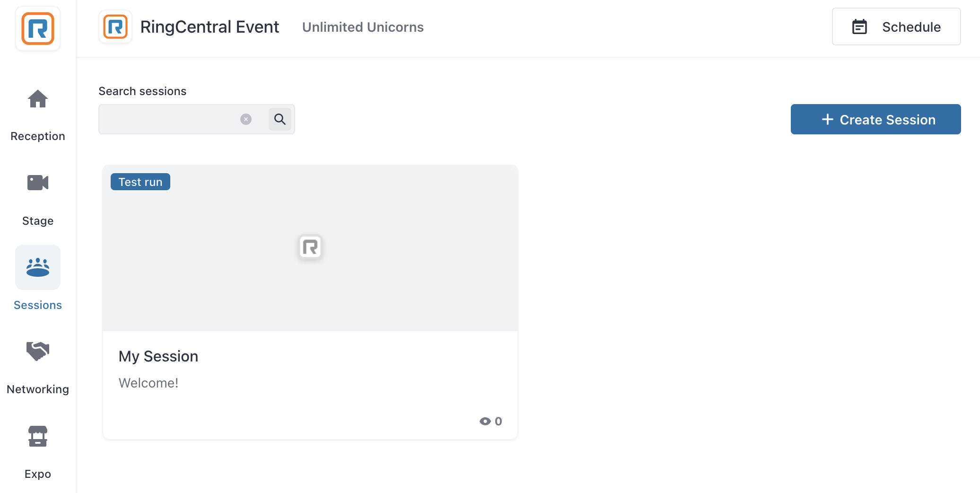Select the Sessions label in sidebar

[38, 305]
